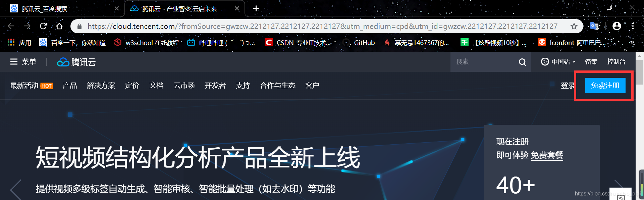644x200 pixels.
Task: Open the 备案 link
Action: pyautogui.click(x=591, y=62)
